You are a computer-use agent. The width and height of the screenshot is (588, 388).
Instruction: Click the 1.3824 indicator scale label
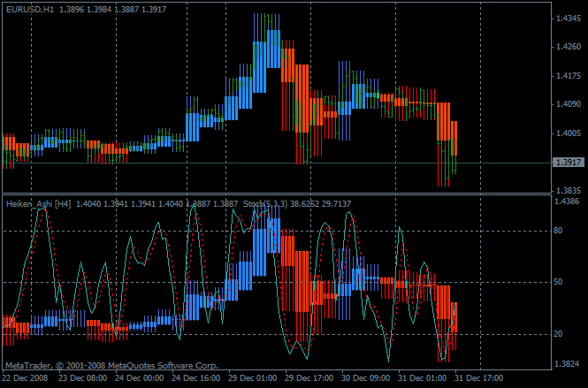pos(567,363)
